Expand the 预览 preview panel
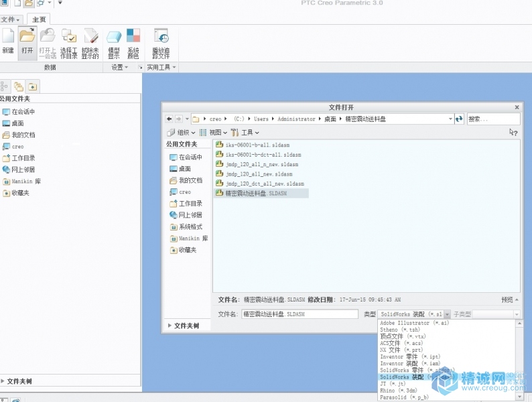The image size is (532, 402). 510,299
